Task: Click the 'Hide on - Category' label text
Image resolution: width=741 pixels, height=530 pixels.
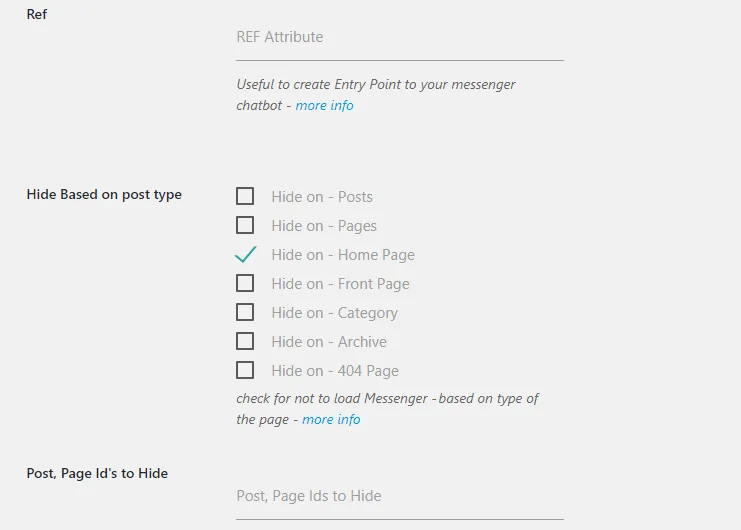Action: (x=334, y=313)
